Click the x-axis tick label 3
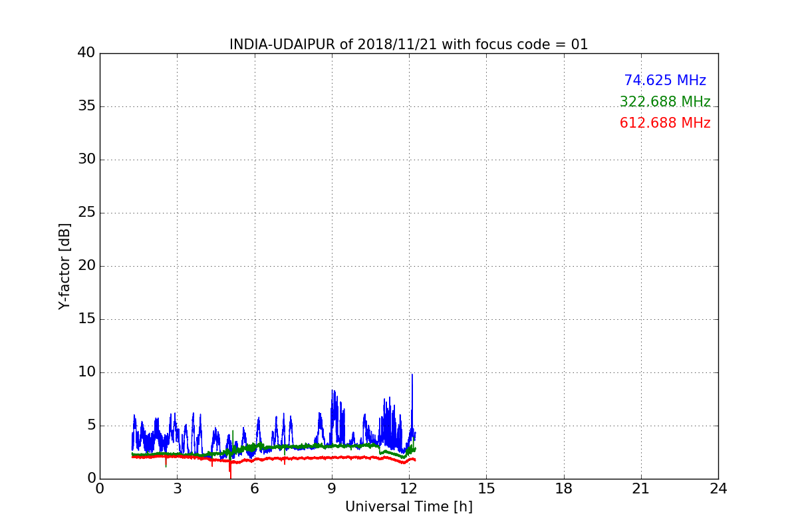Image resolution: width=798 pixels, height=532 pixels. pos(177,489)
